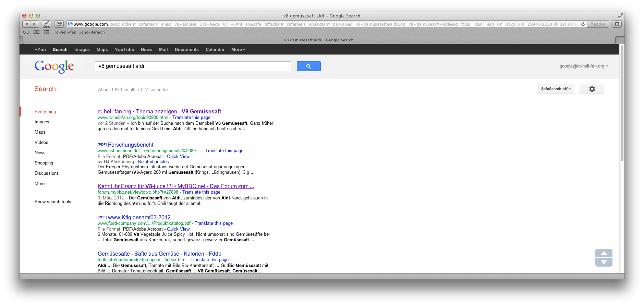Click the Google logo
644x306 pixels.
(54, 66)
